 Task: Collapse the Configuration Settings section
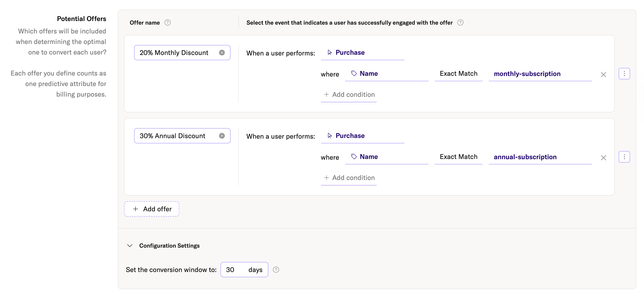click(x=130, y=245)
